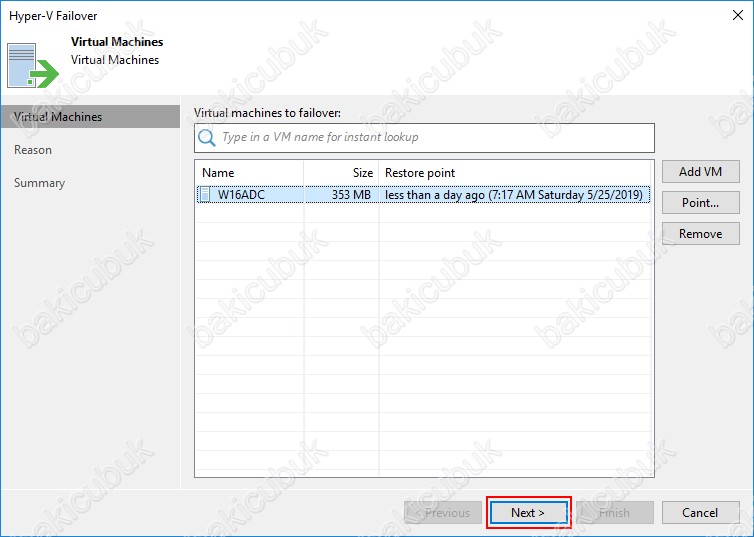Image resolution: width=754 pixels, height=537 pixels.
Task: Focus the VM name instant lookup field
Action: [435, 138]
